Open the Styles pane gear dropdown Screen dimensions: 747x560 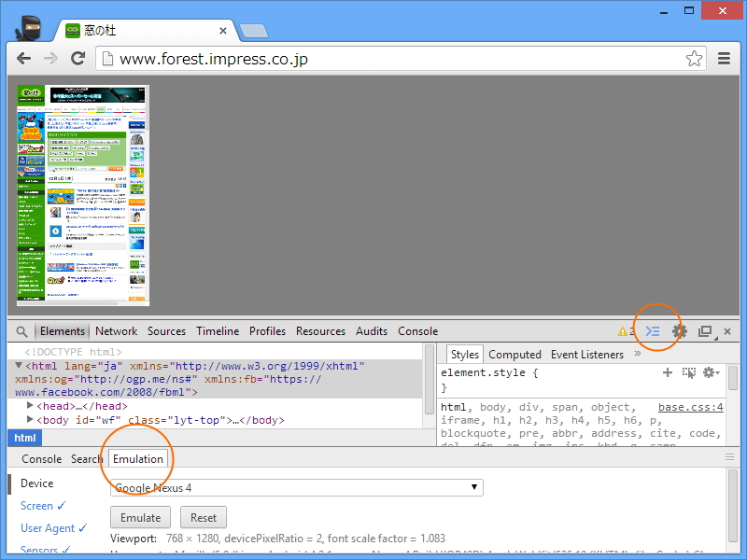pos(711,372)
